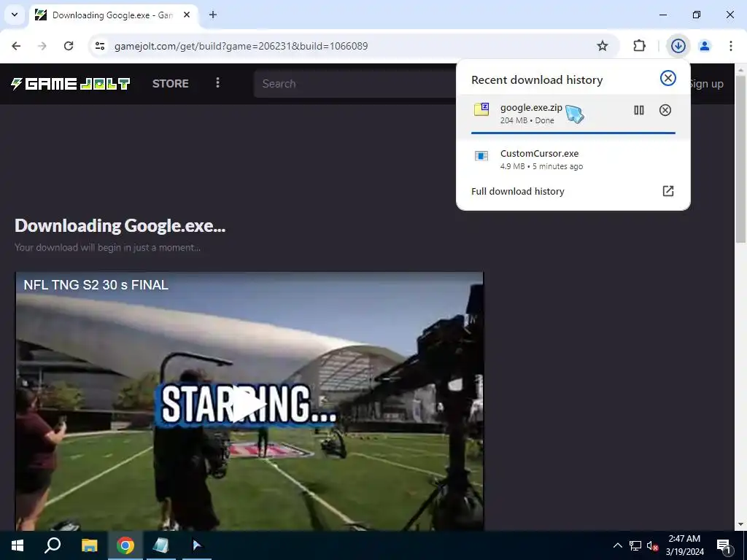
Task: Open the Custom Cursor app in taskbar
Action: point(197,545)
